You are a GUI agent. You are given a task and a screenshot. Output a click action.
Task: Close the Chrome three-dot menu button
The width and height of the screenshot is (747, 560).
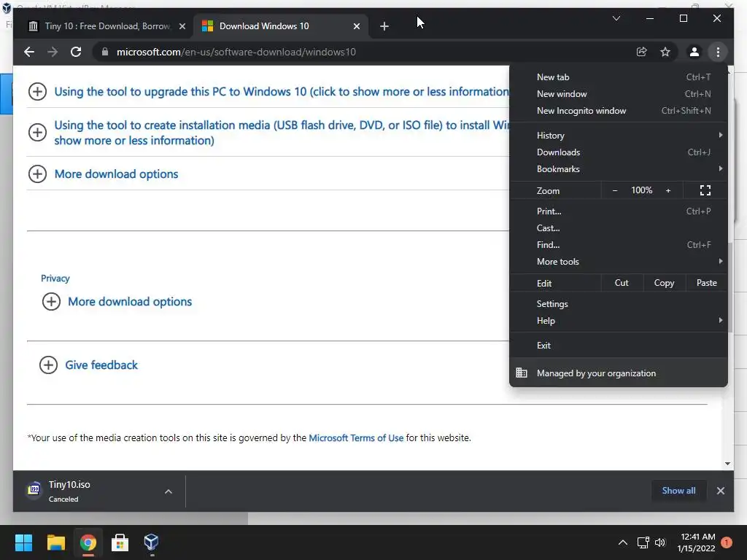point(718,52)
